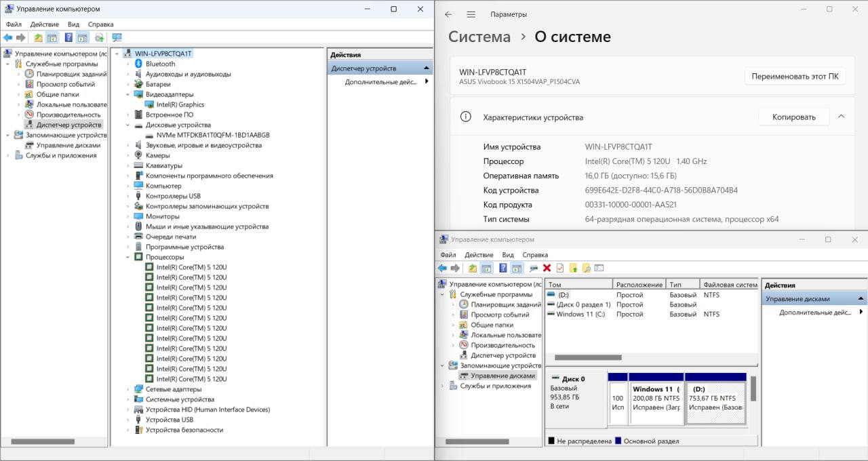Click the folder with magnifier icon in the Disk Management toolbar
The width and height of the screenshot is (868, 461).
click(x=586, y=268)
